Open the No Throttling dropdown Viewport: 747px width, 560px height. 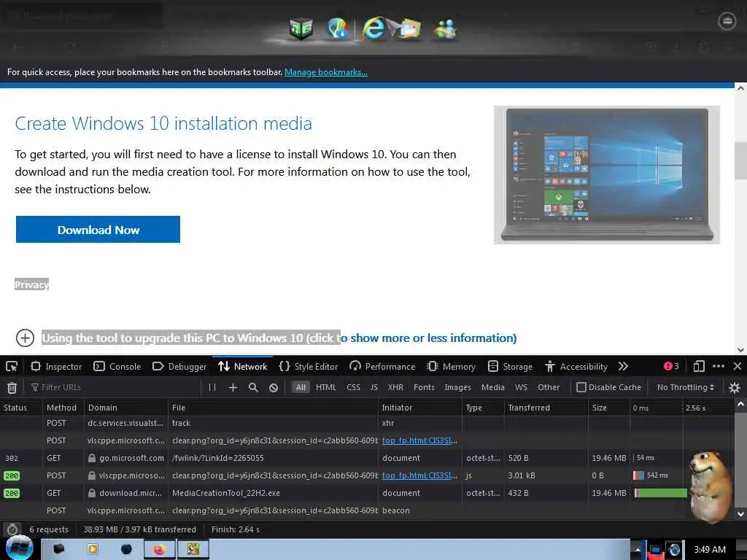click(x=685, y=387)
